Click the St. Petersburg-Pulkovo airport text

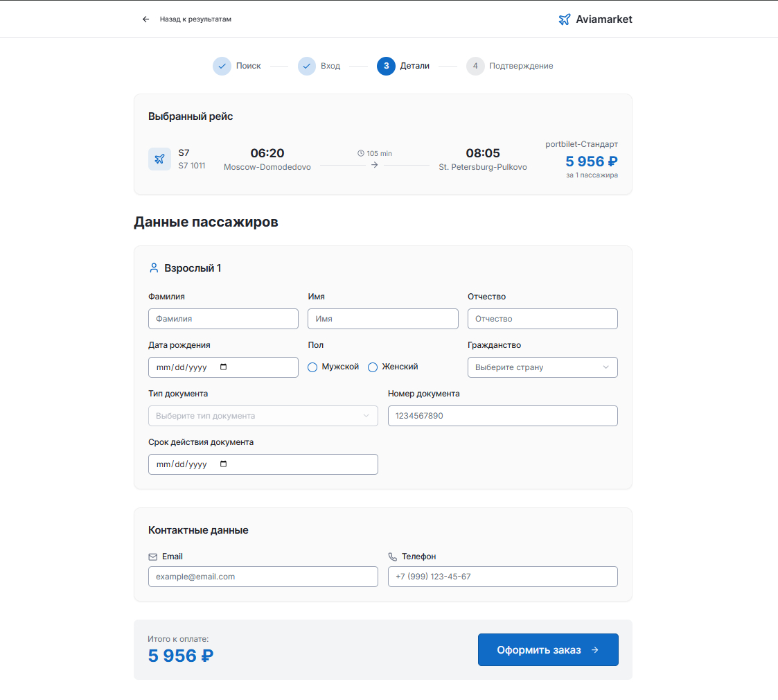(x=483, y=167)
